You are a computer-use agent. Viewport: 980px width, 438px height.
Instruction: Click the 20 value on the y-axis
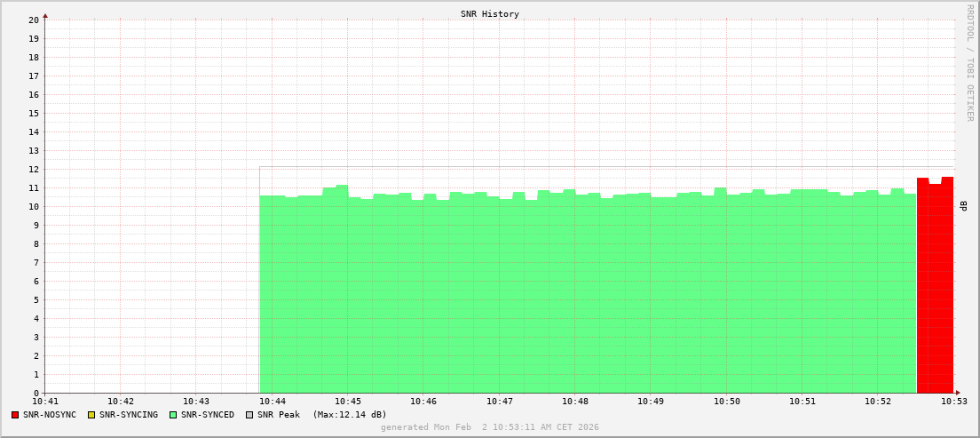point(33,20)
